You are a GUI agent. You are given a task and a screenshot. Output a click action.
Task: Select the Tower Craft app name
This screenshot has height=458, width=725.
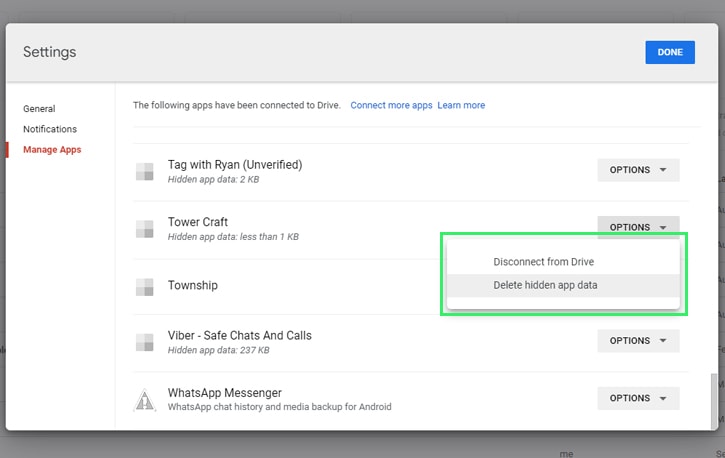[198, 222]
